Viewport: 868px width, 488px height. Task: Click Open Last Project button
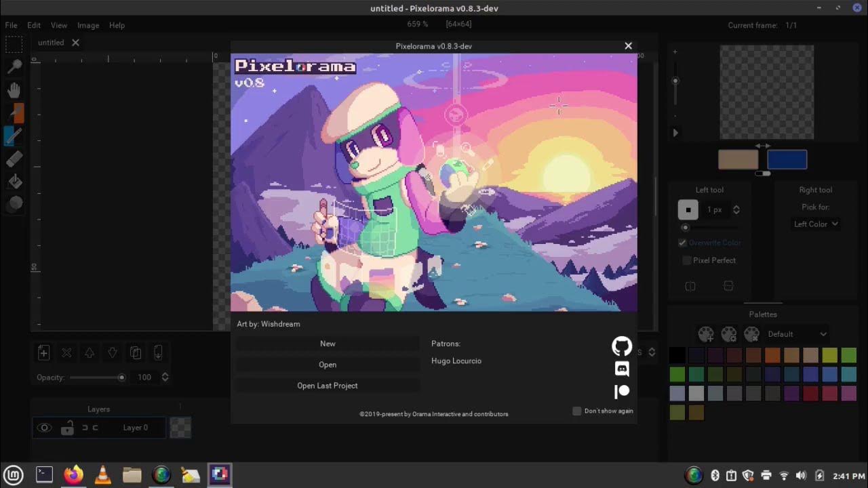pos(328,386)
